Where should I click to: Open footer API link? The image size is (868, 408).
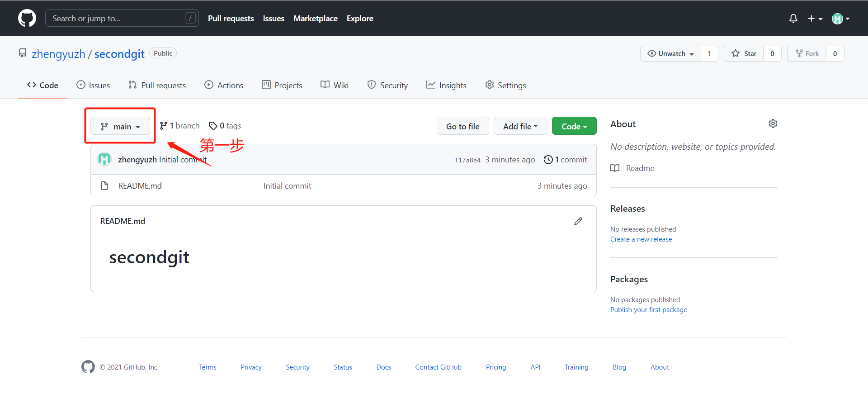pos(535,367)
